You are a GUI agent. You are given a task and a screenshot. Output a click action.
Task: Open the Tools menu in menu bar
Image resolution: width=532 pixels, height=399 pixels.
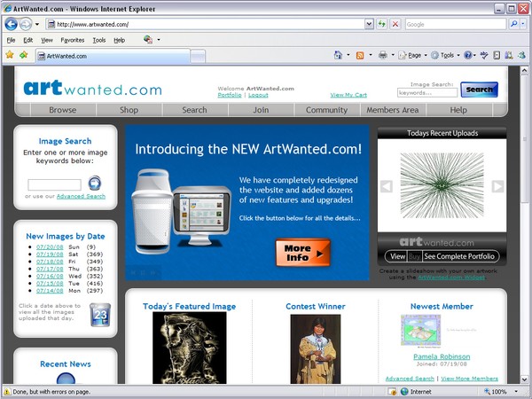tap(99, 40)
